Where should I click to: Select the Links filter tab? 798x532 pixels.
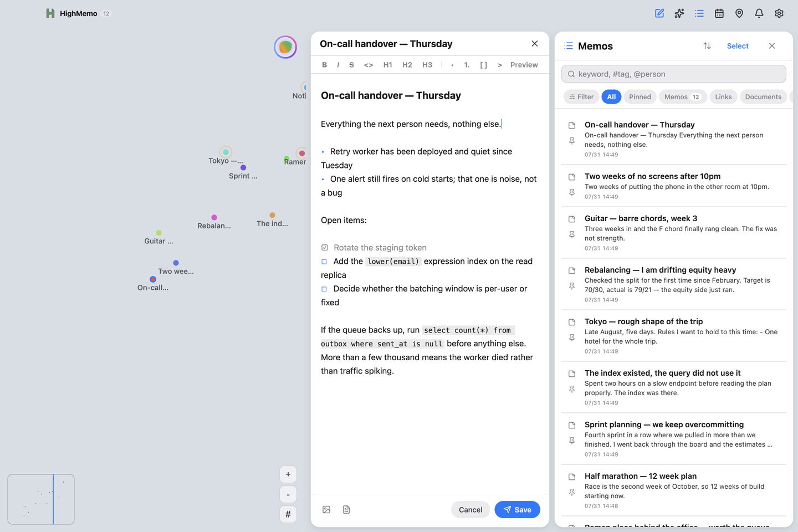723,97
